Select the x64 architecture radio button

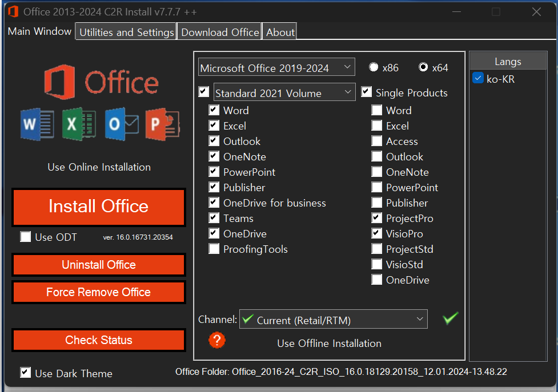pos(423,67)
